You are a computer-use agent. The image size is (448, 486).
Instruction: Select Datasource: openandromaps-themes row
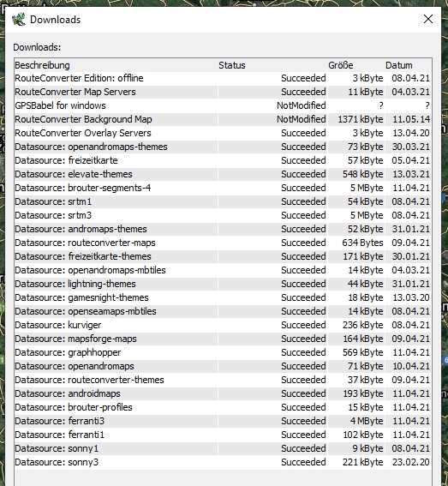[x=223, y=147]
